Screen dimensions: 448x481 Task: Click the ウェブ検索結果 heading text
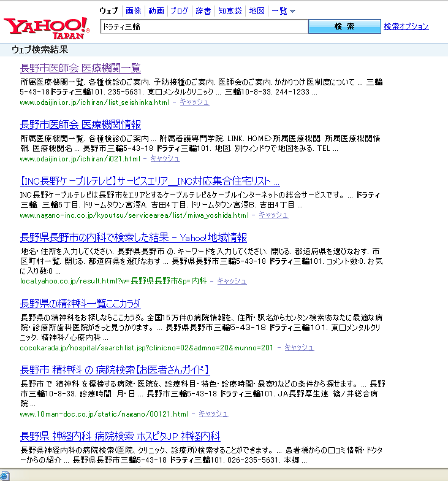point(40,50)
